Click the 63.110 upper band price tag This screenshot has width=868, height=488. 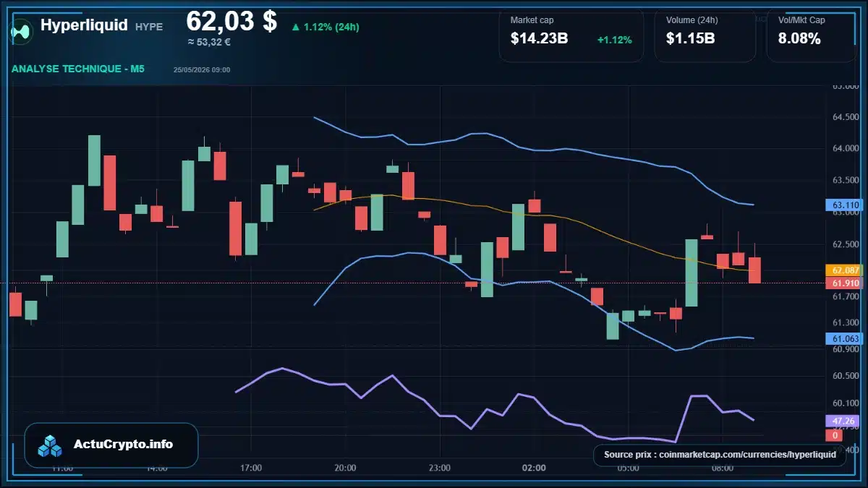(x=846, y=205)
